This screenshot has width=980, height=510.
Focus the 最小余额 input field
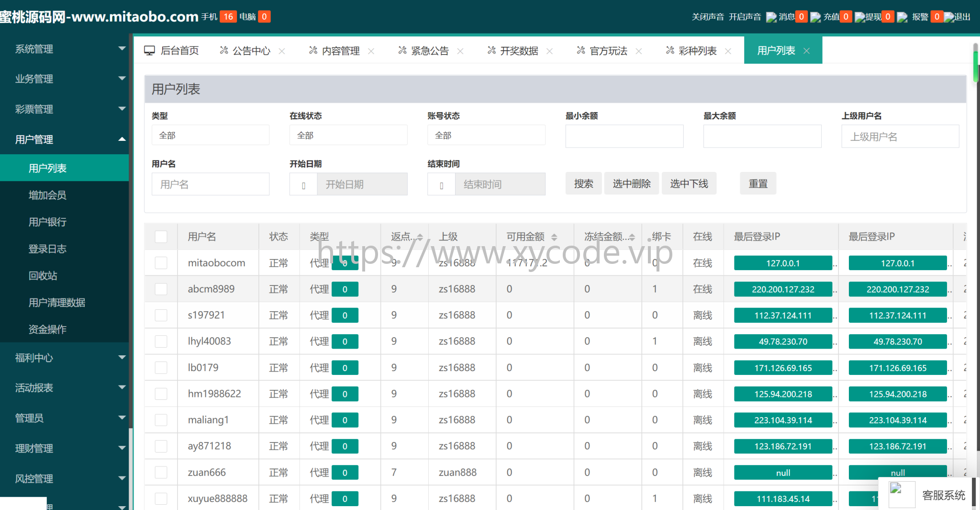(x=624, y=136)
